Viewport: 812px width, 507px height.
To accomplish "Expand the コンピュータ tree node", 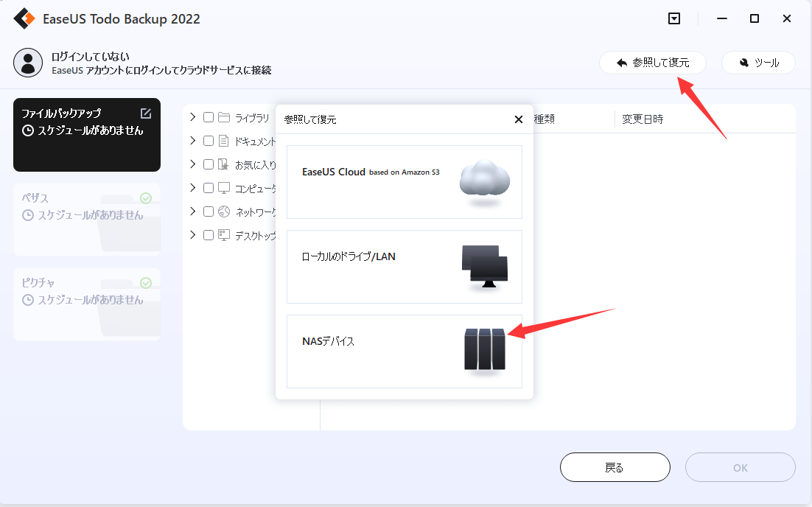I will pyautogui.click(x=192, y=187).
